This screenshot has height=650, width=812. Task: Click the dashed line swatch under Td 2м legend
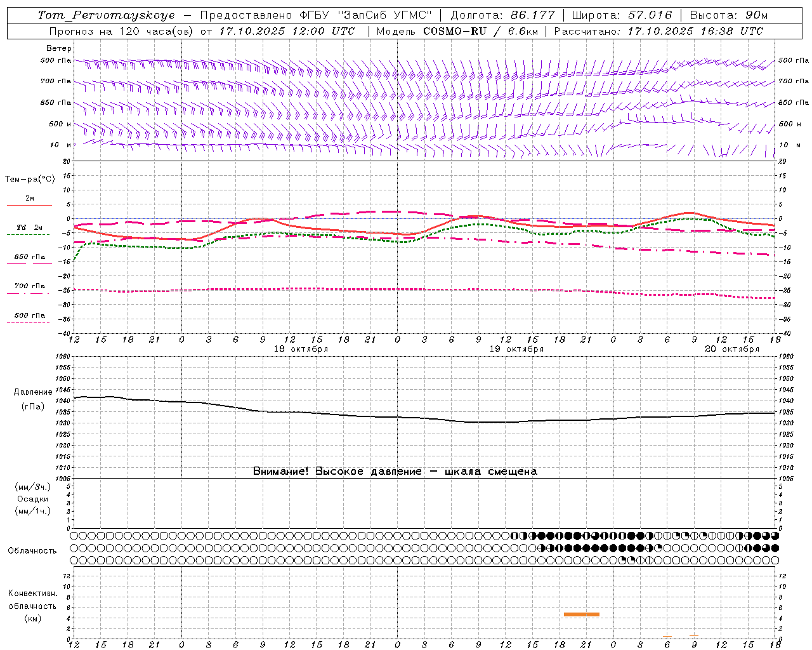click(29, 235)
